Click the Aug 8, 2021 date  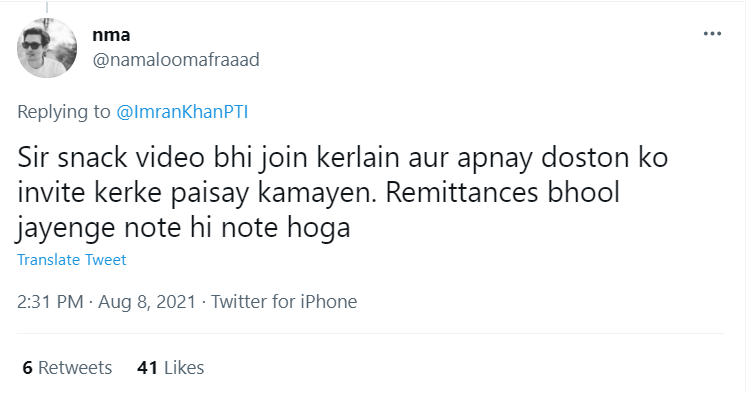147,302
